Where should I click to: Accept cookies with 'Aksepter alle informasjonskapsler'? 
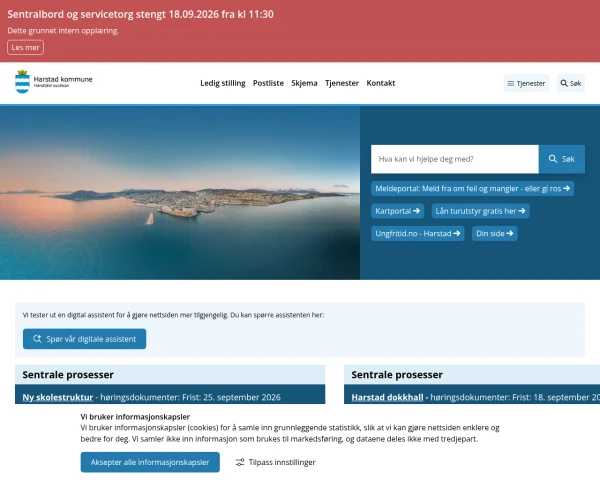point(150,462)
